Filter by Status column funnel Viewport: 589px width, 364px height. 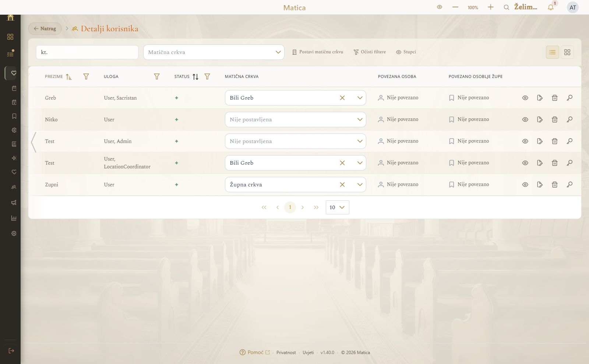207,76
